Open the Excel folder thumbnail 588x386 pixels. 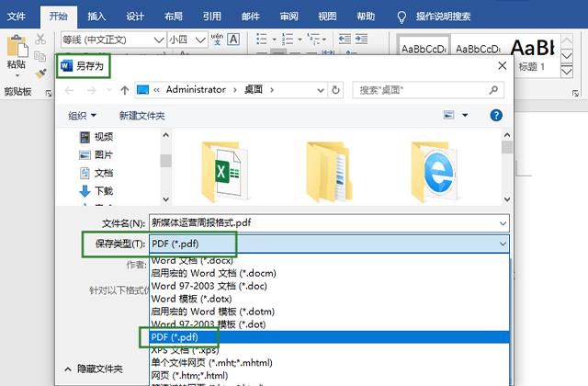pyautogui.click(x=224, y=171)
